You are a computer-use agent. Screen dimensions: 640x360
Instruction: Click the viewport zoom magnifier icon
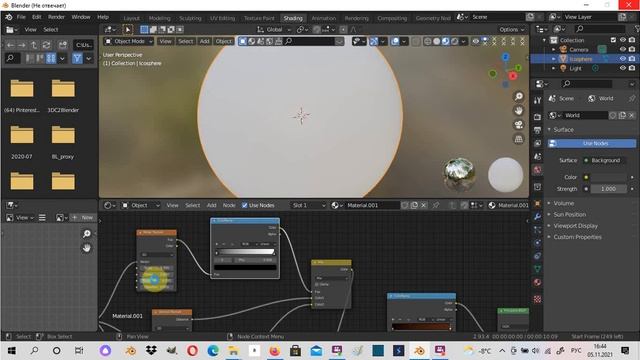pyautogui.click(x=518, y=97)
